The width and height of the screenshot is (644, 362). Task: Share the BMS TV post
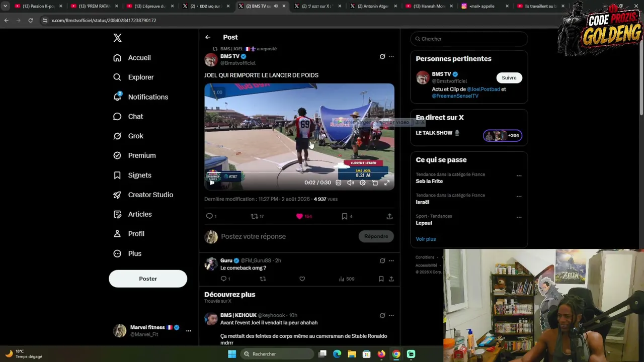click(x=389, y=216)
